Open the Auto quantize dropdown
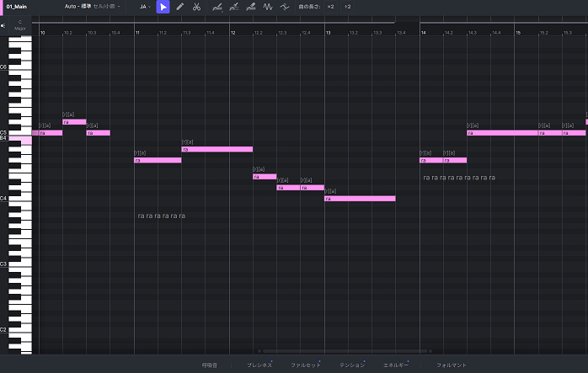This screenshot has width=588, height=373. [93, 7]
